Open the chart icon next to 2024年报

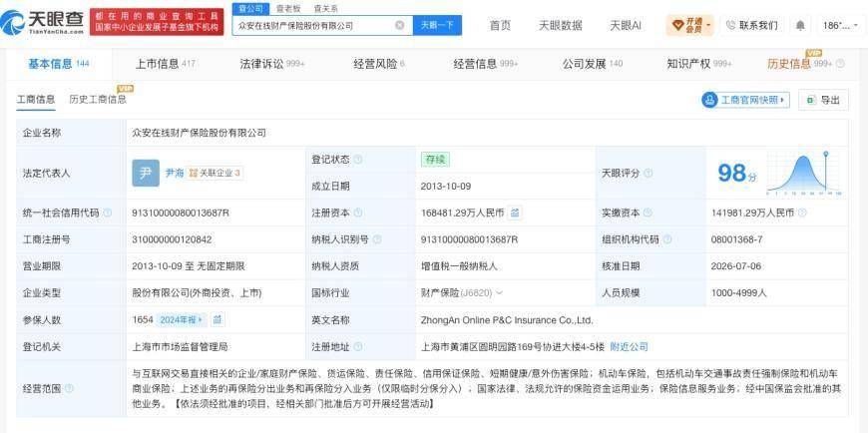(217, 320)
